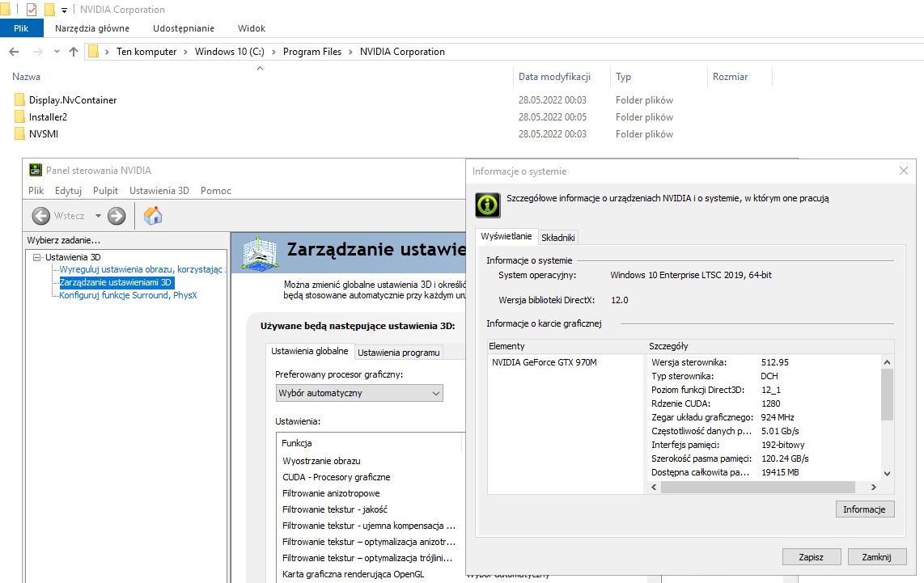Open Pulpit menu in NVIDIA panel
Image resolution: width=924 pixels, height=583 pixels.
(x=105, y=191)
